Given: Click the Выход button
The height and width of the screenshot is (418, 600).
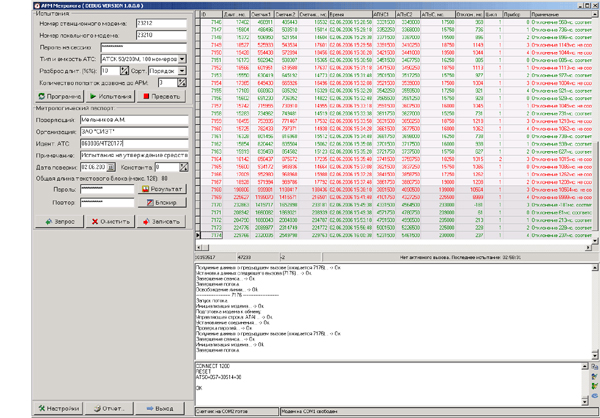Looking at the screenshot, I should click(160, 408).
